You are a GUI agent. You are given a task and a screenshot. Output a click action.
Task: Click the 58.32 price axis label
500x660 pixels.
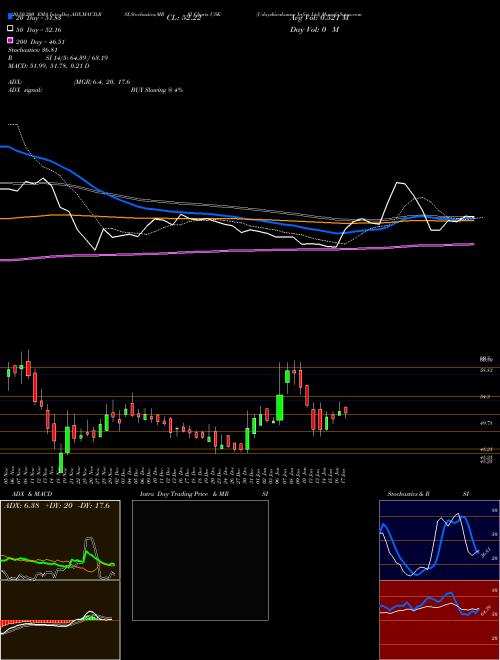click(x=486, y=370)
